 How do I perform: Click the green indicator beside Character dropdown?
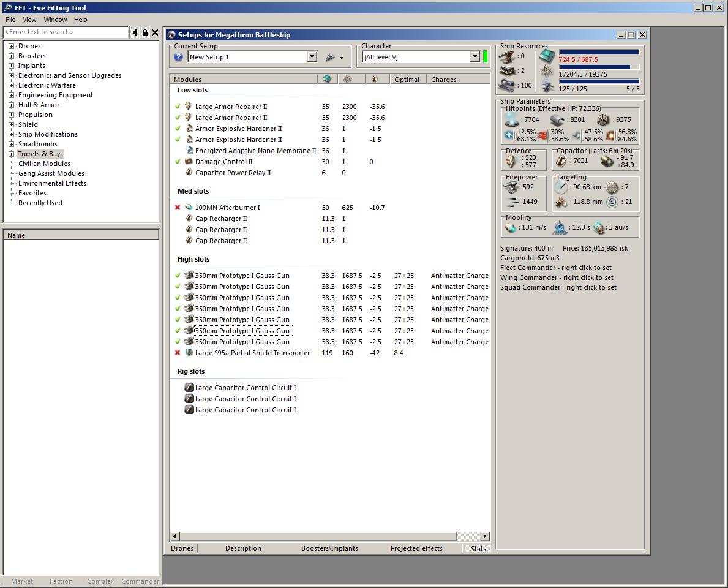point(485,57)
